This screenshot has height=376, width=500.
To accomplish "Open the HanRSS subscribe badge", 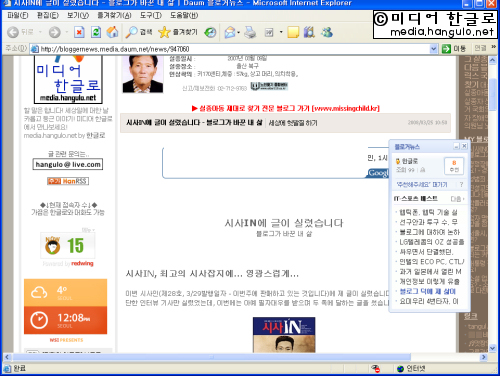I will point(68,181).
